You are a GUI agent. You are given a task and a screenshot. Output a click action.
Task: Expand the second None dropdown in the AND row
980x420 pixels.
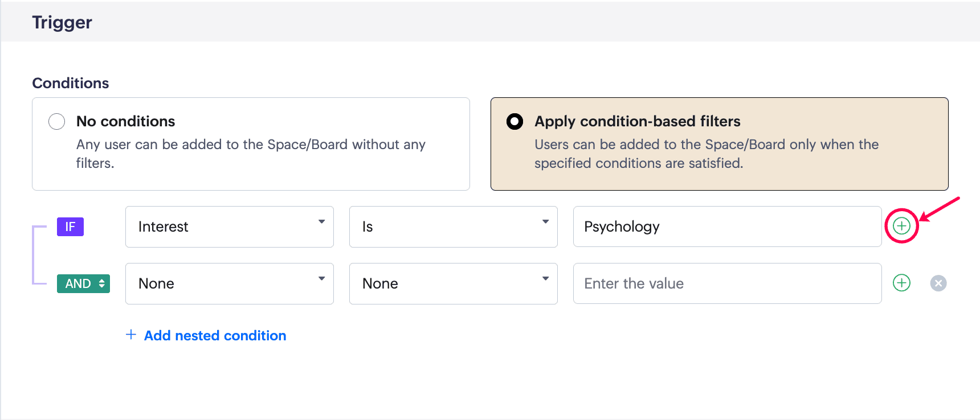pos(453,283)
